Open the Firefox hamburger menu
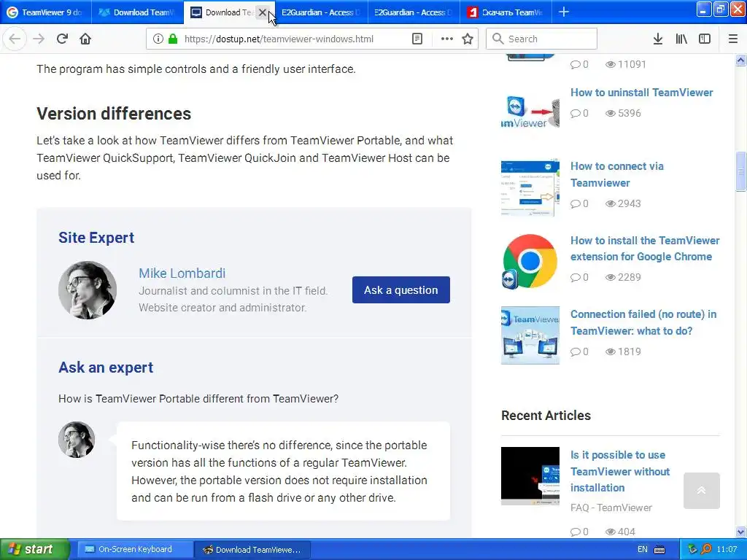This screenshot has width=747, height=560. pos(733,39)
